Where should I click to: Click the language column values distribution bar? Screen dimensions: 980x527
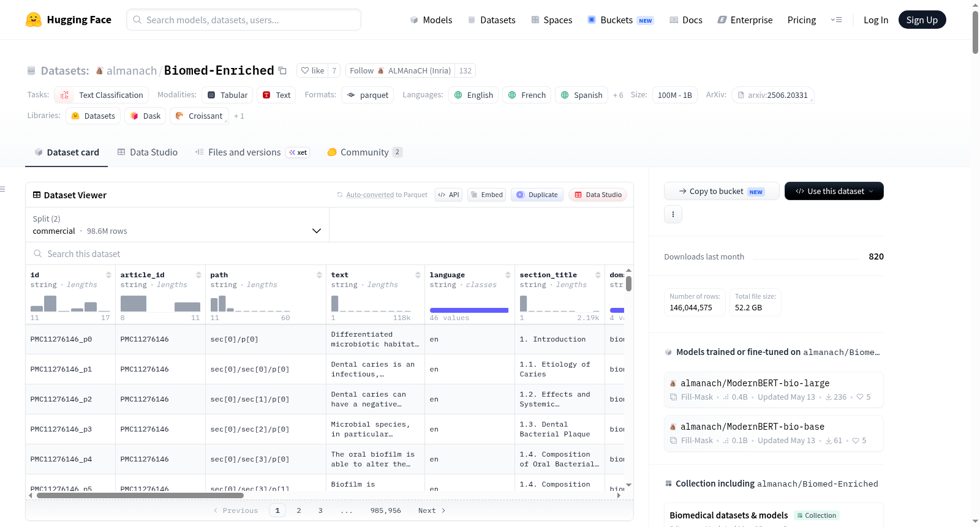[469, 310]
